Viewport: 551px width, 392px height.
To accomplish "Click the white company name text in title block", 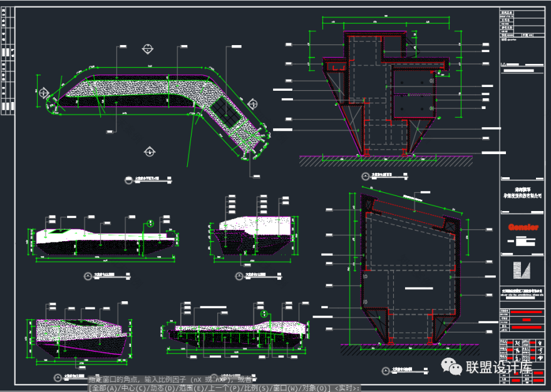I will 523,192.
